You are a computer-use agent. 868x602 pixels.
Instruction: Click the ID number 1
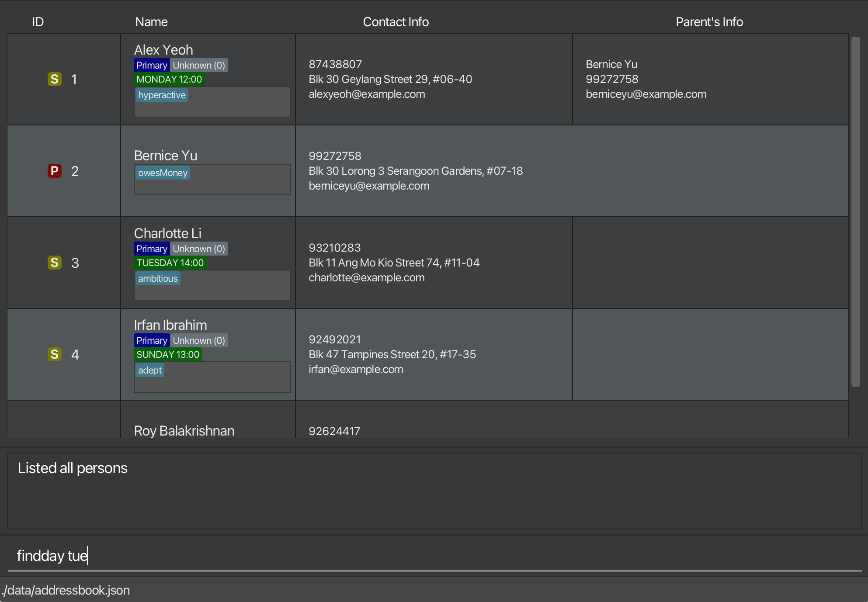(74, 79)
